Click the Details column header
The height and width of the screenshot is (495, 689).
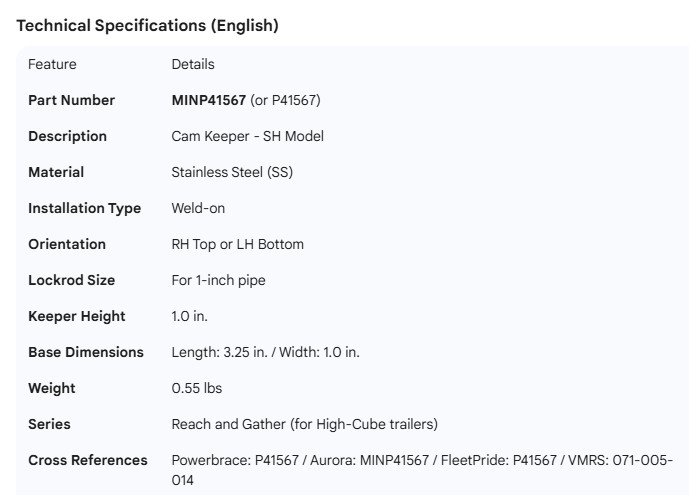193,64
